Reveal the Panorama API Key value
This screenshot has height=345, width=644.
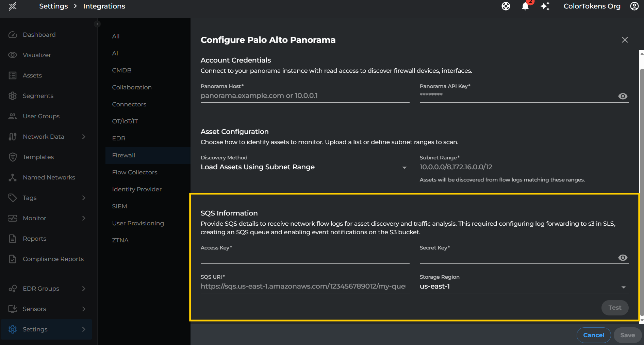pyautogui.click(x=623, y=96)
